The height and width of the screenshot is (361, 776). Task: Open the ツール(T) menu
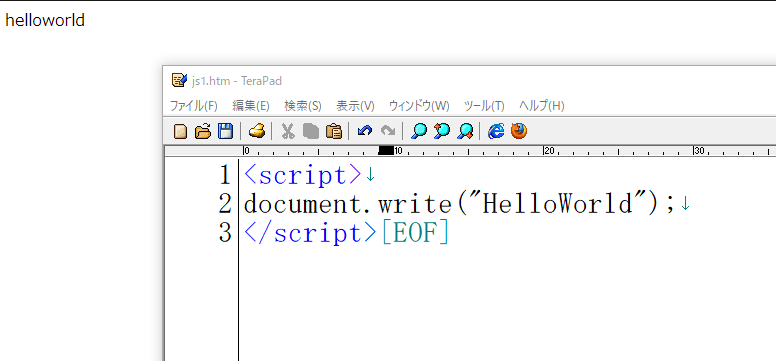click(x=484, y=106)
